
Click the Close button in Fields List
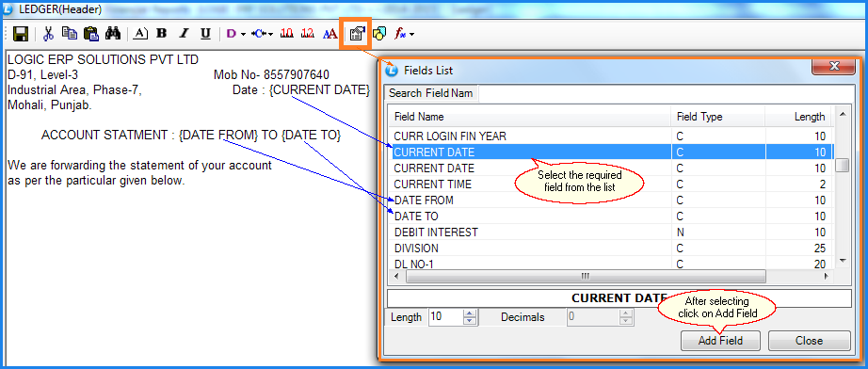(x=809, y=340)
